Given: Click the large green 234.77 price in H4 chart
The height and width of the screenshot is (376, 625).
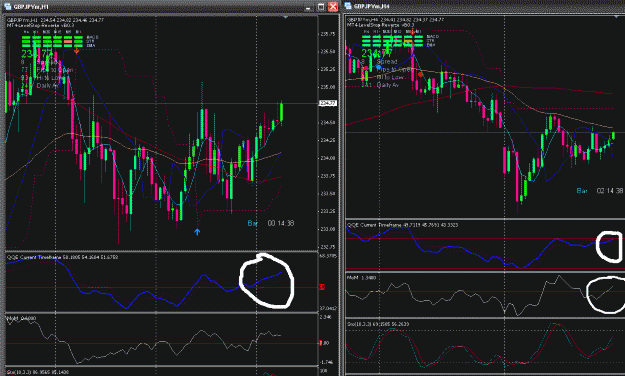Looking at the screenshot, I should point(377,53).
